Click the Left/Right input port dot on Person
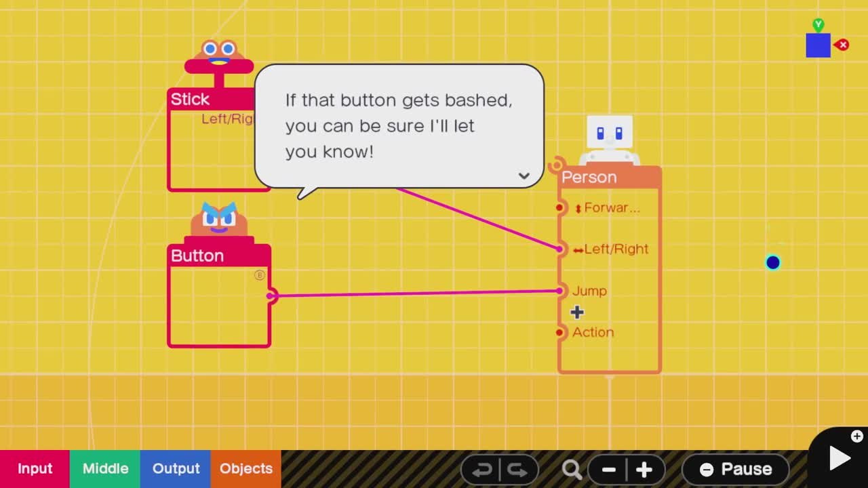The image size is (868, 488). [x=559, y=249]
